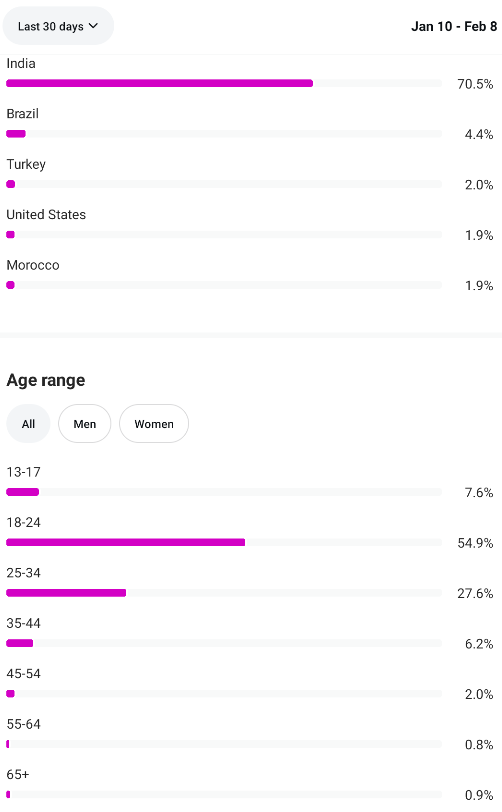Click the 70.5% India value
The height and width of the screenshot is (812, 502).
(x=475, y=84)
